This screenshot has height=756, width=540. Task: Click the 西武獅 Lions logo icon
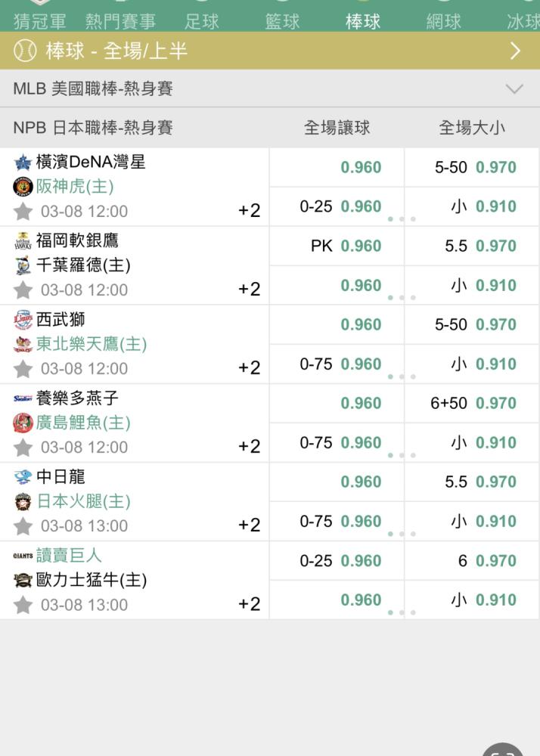(x=23, y=320)
